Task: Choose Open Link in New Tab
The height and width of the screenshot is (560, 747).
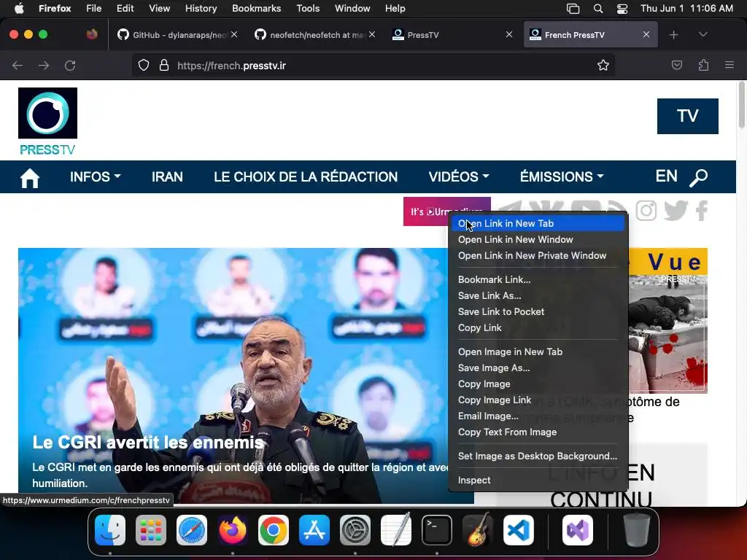Action: tap(538, 223)
